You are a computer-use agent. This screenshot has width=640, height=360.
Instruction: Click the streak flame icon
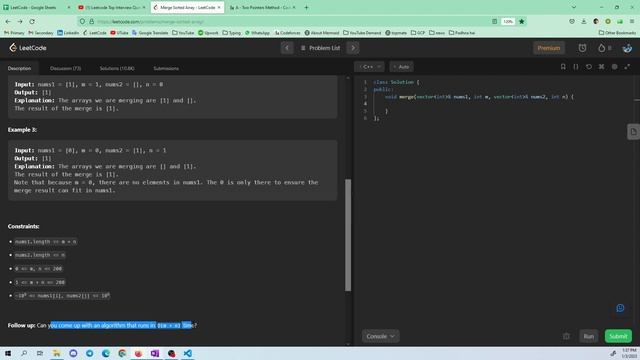tap(602, 48)
